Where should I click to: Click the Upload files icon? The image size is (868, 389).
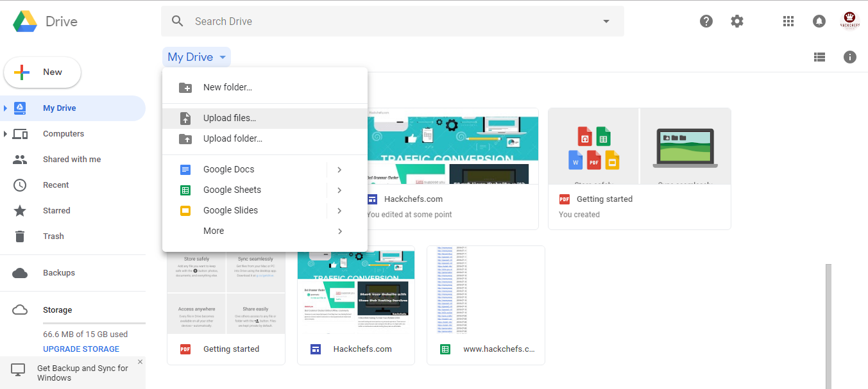point(185,118)
